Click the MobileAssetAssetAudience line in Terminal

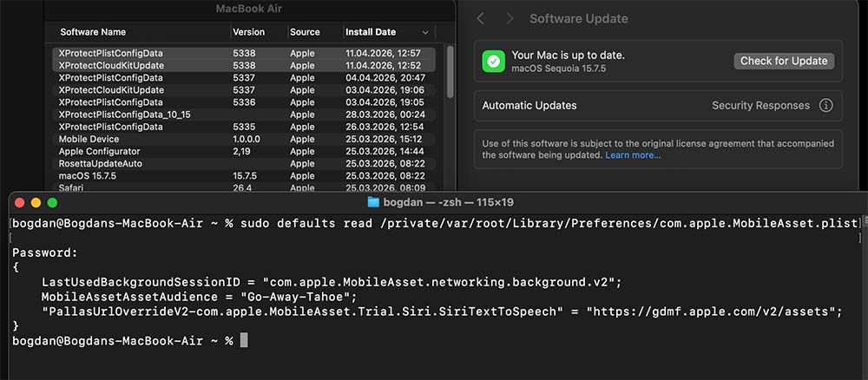200,297
